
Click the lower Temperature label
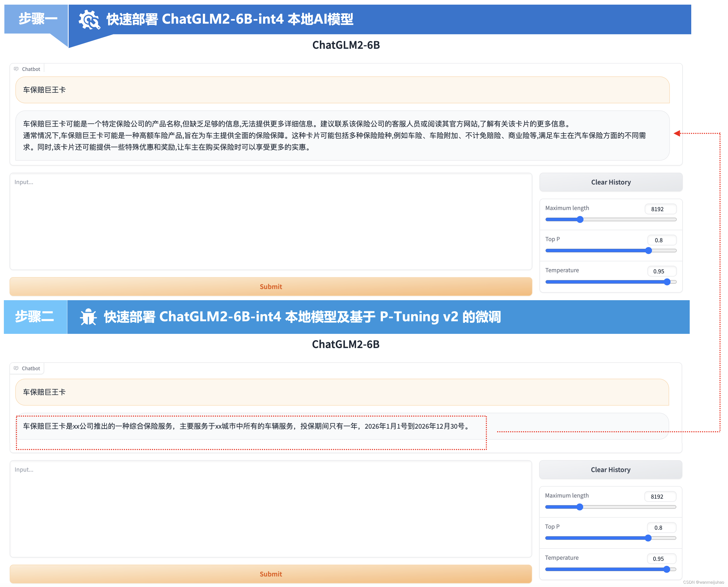(562, 558)
